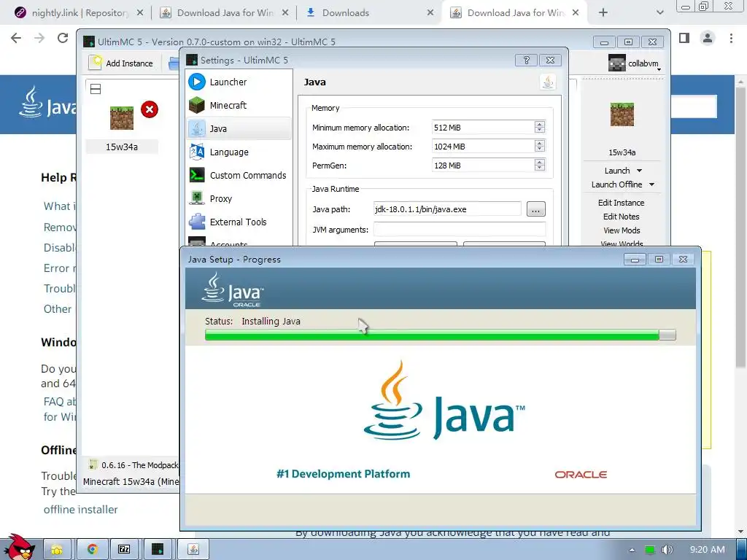This screenshot has width=747, height=560.
Task: Click the help button in Settings title bar
Action: coord(526,60)
